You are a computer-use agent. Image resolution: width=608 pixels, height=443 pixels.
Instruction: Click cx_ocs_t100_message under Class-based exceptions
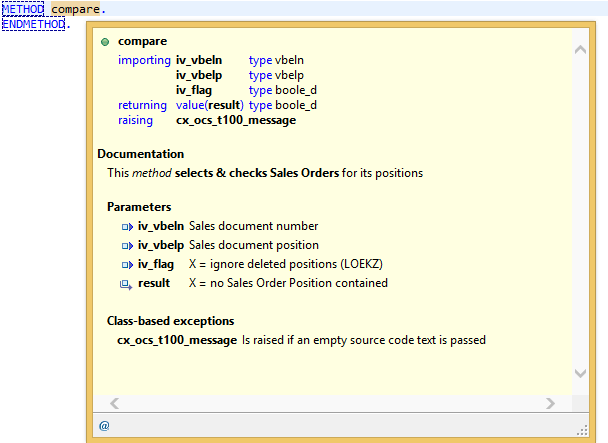point(177,340)
